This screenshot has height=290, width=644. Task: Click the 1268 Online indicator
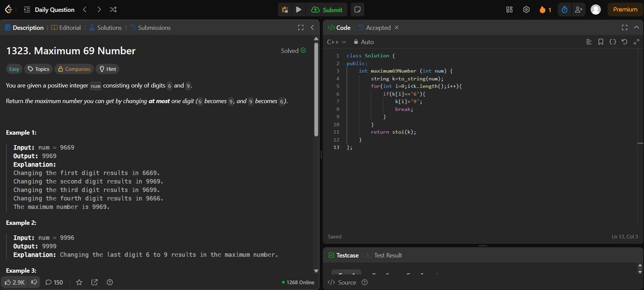[x=298, y=282]
